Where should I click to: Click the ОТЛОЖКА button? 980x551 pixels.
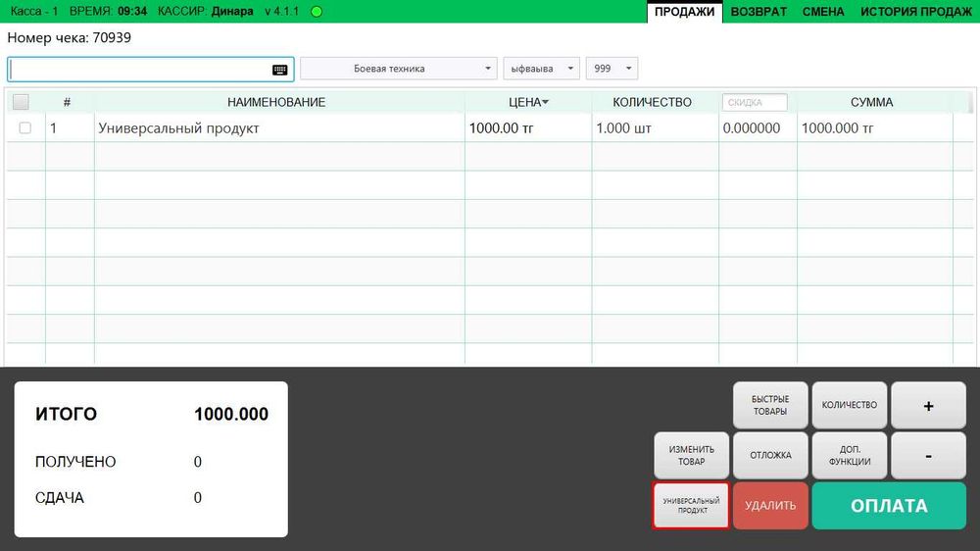point(770,455)
